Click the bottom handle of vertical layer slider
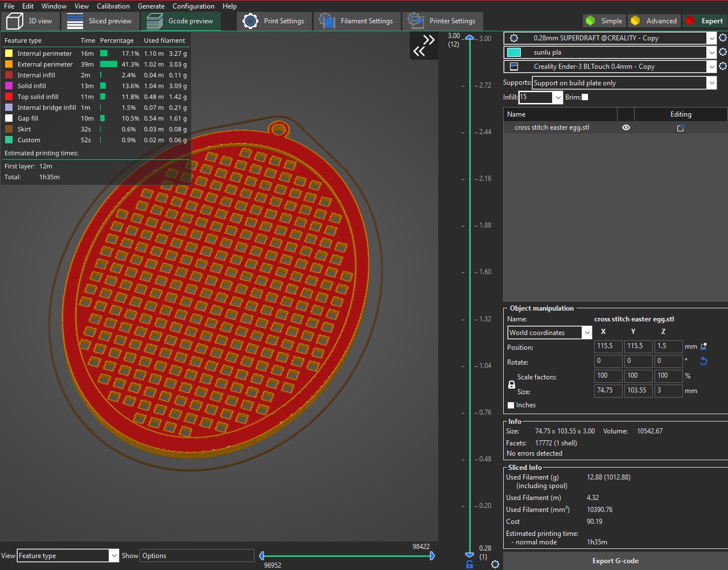 [470, 555]
